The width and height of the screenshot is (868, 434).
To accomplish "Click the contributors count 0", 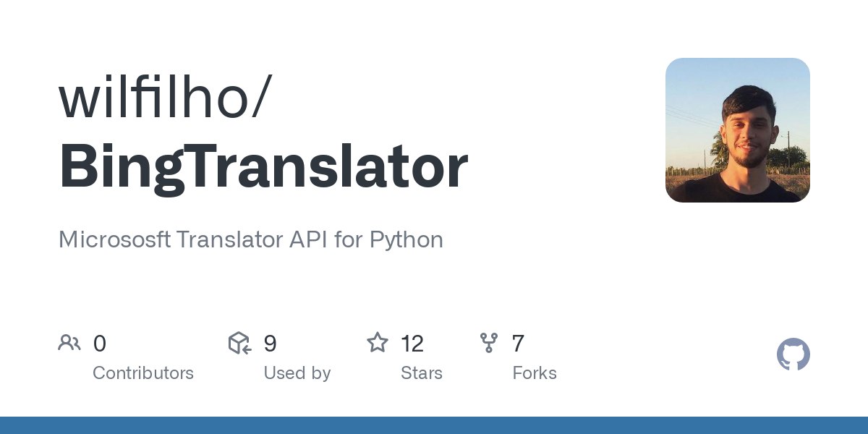I will (x=100, y=344).
